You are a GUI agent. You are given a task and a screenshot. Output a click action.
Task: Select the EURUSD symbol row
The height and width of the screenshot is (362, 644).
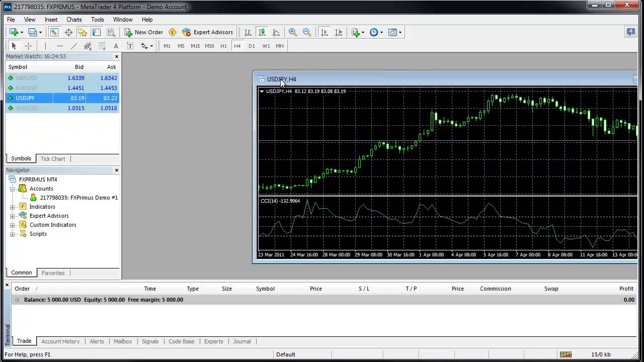point(62,88)
